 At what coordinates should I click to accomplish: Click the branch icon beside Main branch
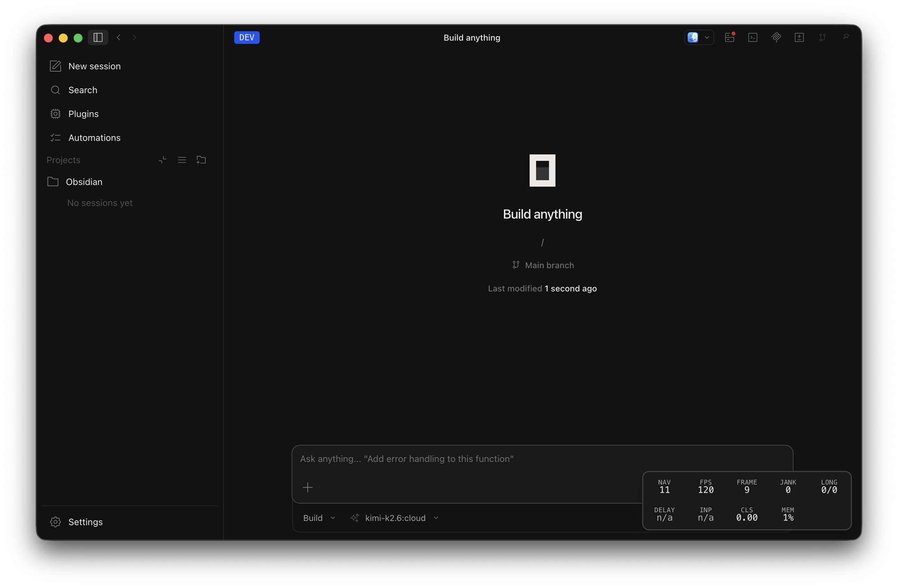[516, 265]
